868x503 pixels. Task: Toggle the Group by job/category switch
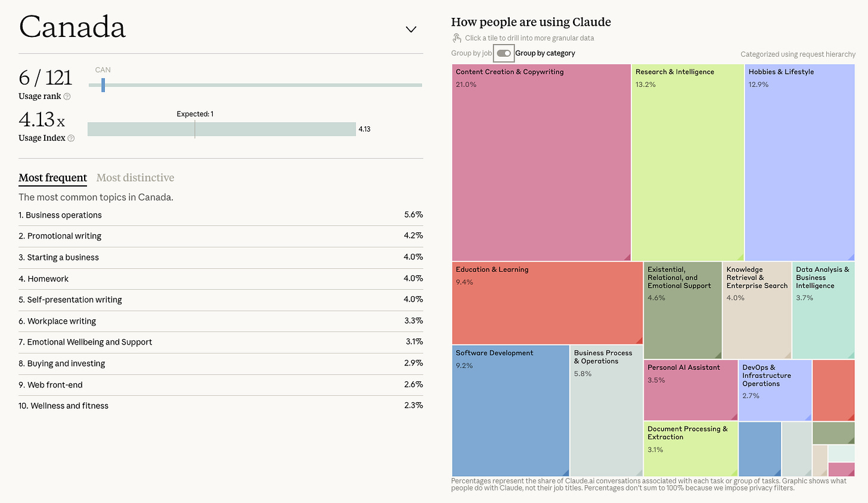coord(504,53)
